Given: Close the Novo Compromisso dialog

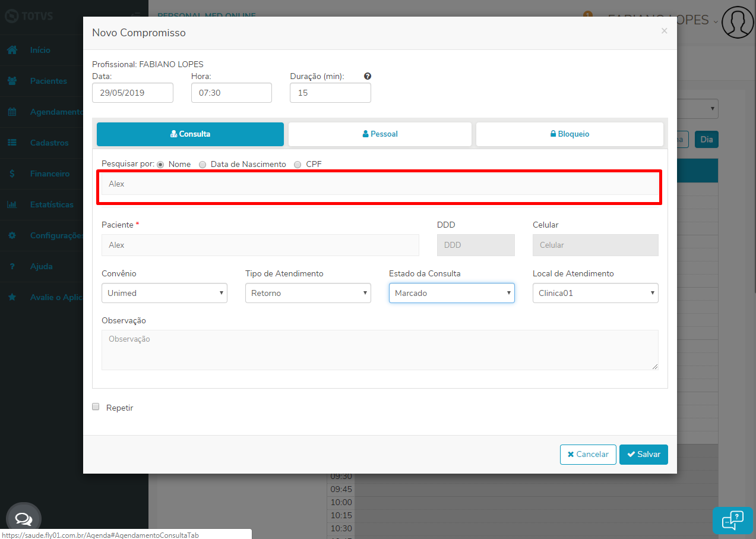Looking at the screenshot, I should 664,31.
